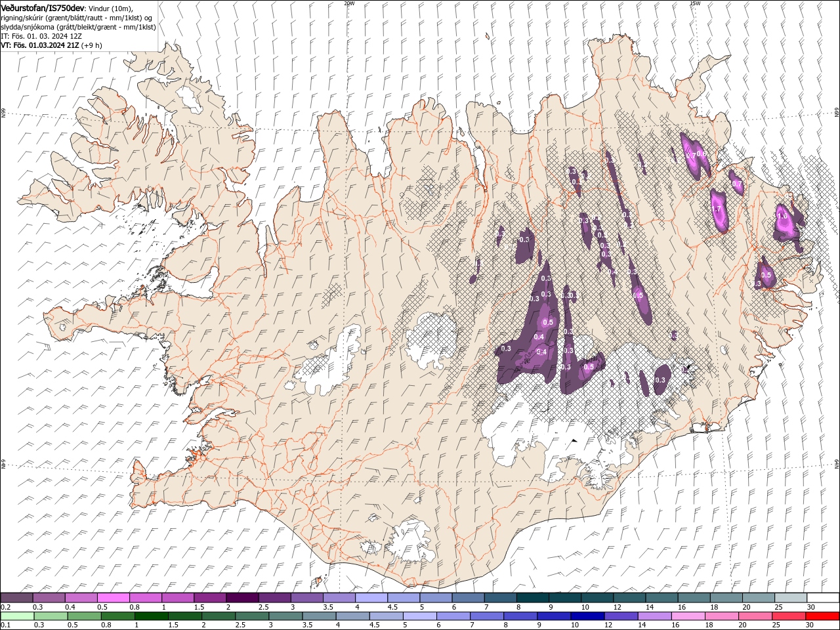This screenshot has width=840, height=630.
Task: Click the 15W longitude label
Action: point(695,3)
